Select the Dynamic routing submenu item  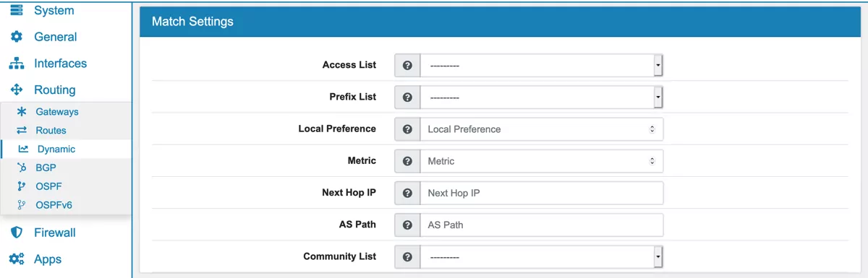click(66, 149)
